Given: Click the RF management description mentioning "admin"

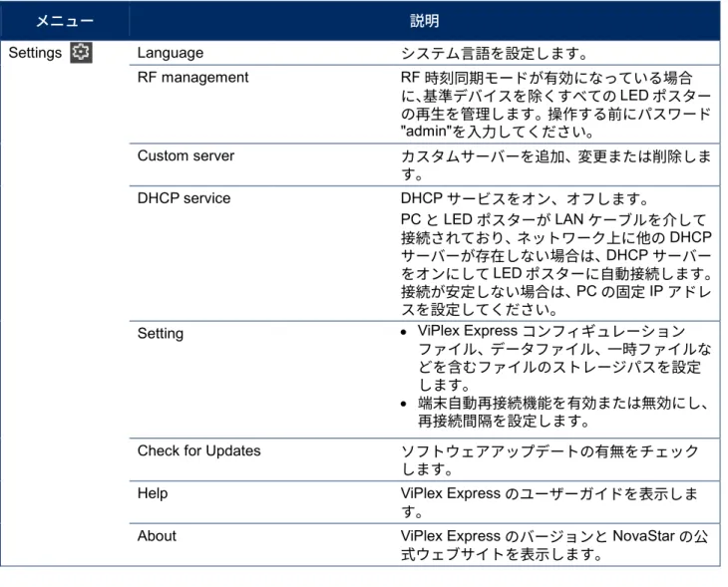Looking at the screenshot, I should click(555, 105).
